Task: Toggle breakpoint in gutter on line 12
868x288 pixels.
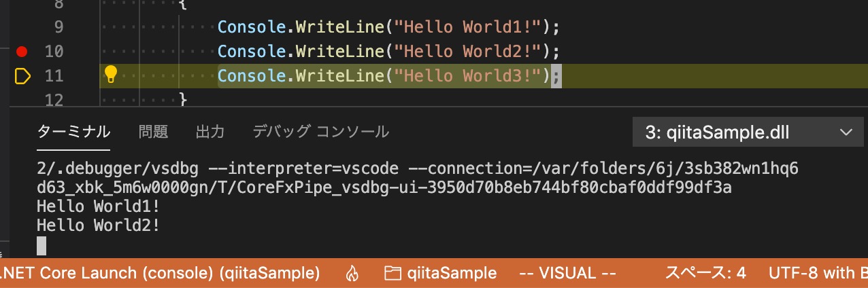Action: pos(22,101)
